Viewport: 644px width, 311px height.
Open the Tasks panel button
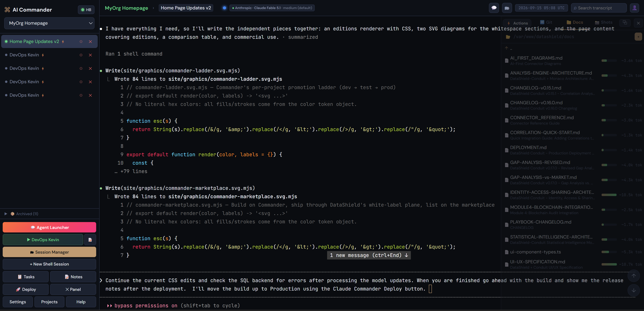pos(26,277)
